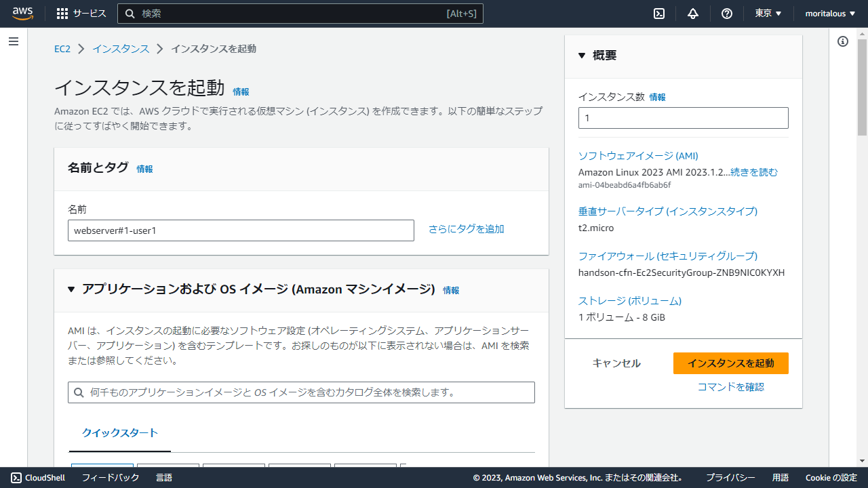Screen dimensions: 868x488
Task: Open the help question mark icon
Action: click(726, 14)
